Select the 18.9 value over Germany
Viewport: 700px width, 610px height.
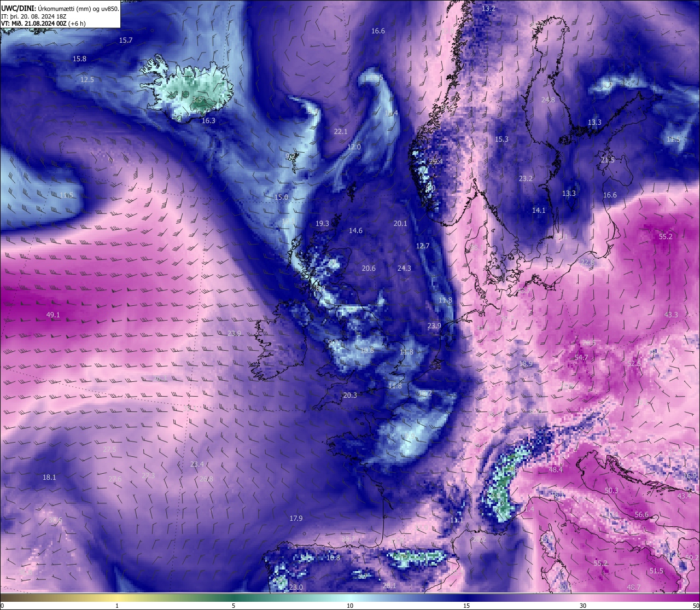tap(526, 364)
